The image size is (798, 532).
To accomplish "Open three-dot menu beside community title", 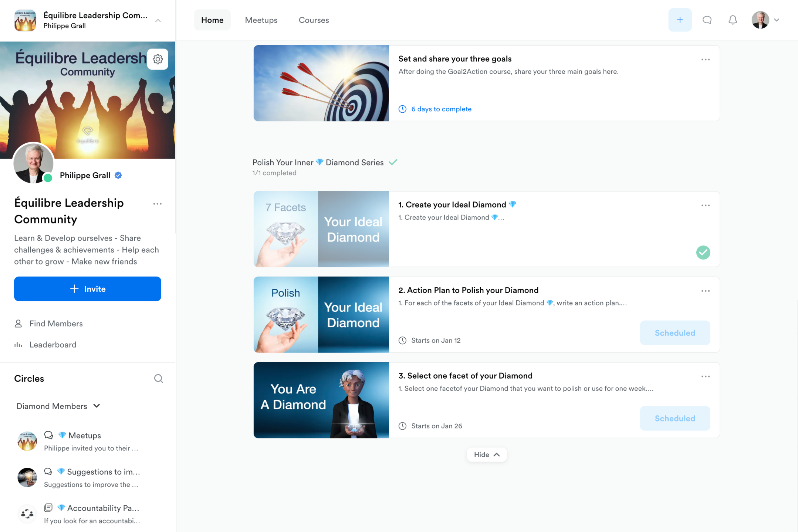I will (157, 204).
